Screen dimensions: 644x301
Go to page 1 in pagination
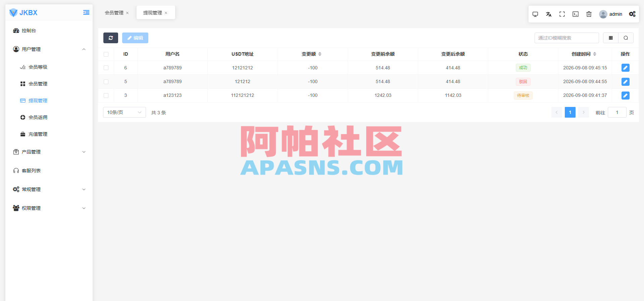coord(570,112)
